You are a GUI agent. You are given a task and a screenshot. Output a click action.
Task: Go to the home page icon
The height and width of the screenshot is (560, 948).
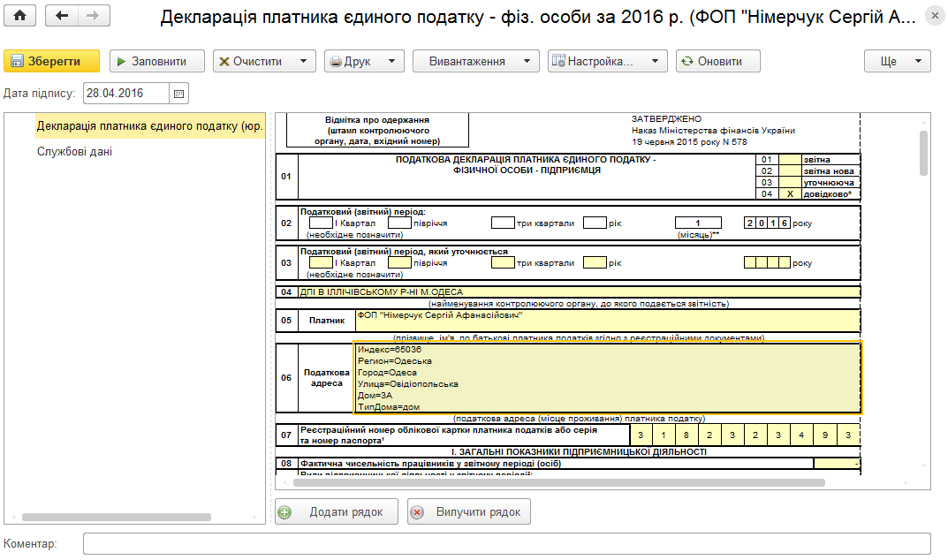click(x=19, y=16)
